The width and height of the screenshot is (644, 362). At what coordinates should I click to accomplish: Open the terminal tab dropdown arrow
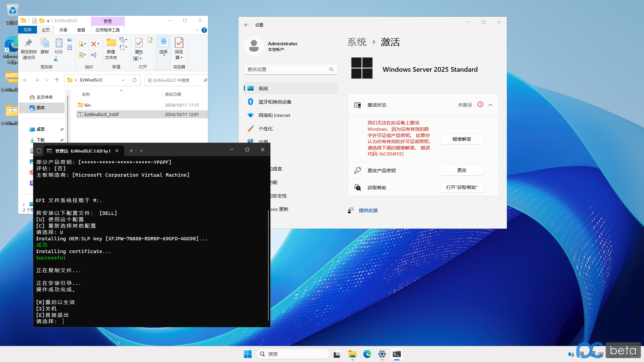click(141, 151)
